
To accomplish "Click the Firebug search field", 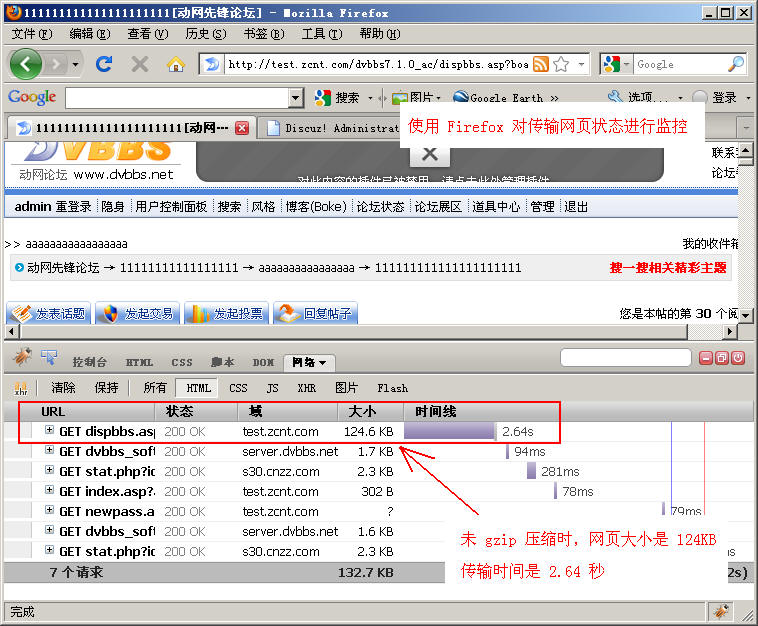I will point(626,358).
